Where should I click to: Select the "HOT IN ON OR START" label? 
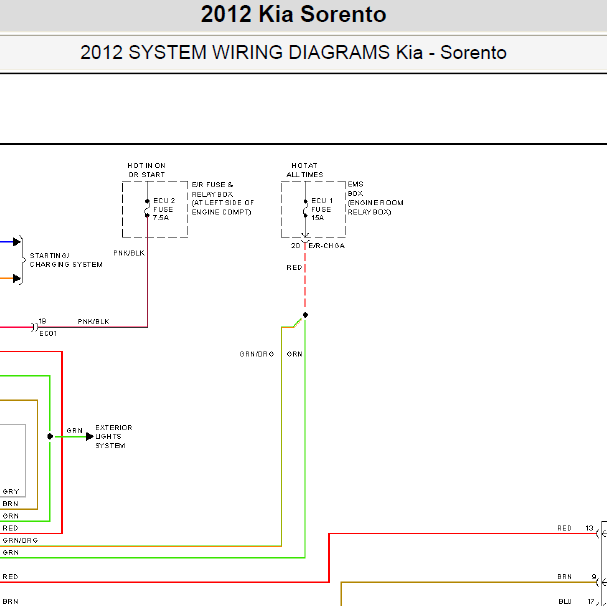(x=147, y=170)
